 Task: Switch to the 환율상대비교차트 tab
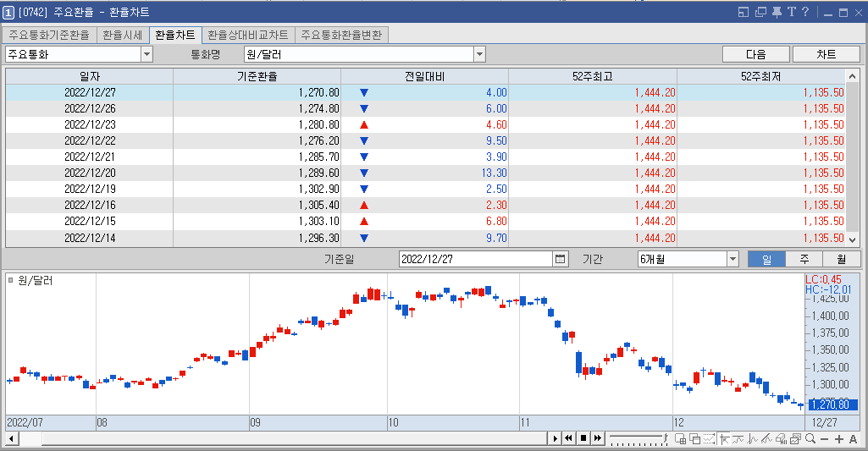pos(248,35)
